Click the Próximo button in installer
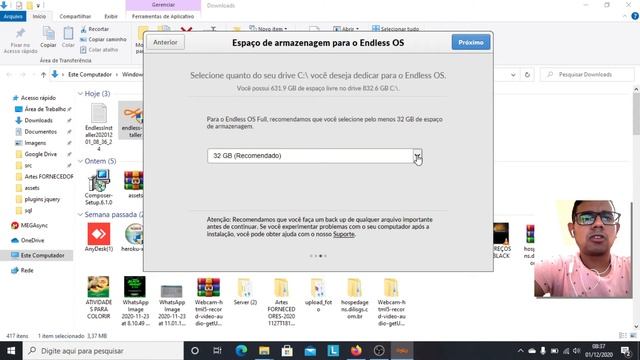 click(471, 42)
